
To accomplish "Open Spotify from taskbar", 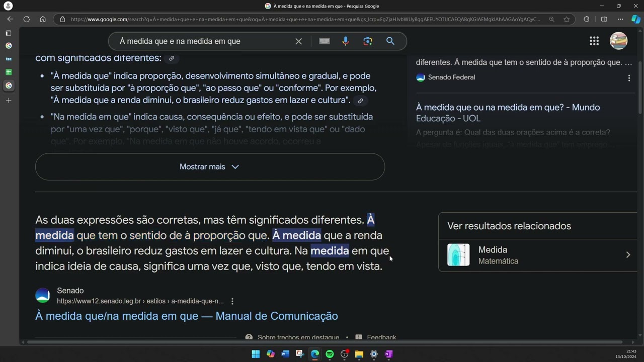I will point(330,354).
